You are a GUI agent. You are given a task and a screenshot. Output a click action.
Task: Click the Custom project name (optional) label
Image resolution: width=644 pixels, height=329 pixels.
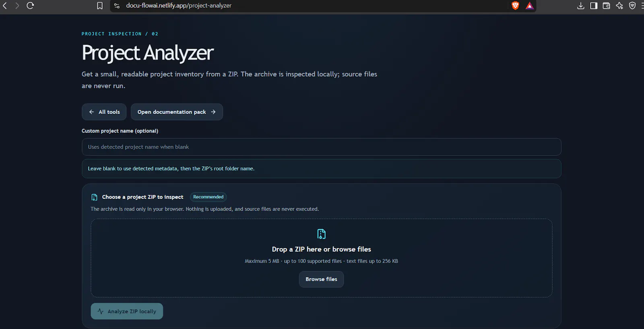point(120,131)
